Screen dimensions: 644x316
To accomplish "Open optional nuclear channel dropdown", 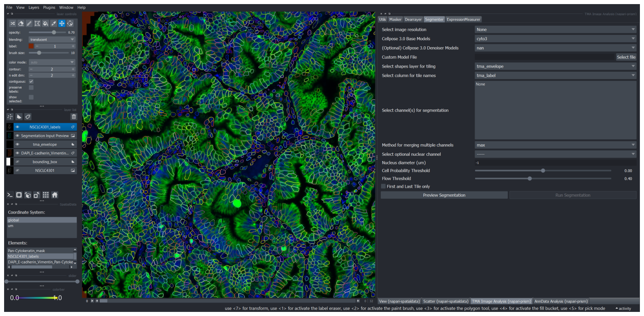I will click(555, 154).
